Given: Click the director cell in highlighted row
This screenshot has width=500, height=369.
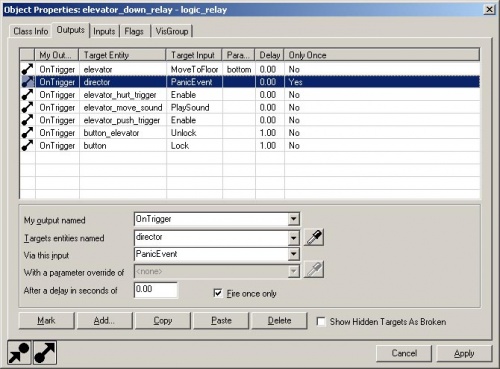Looking at the screenshot, I should (122, 82).
